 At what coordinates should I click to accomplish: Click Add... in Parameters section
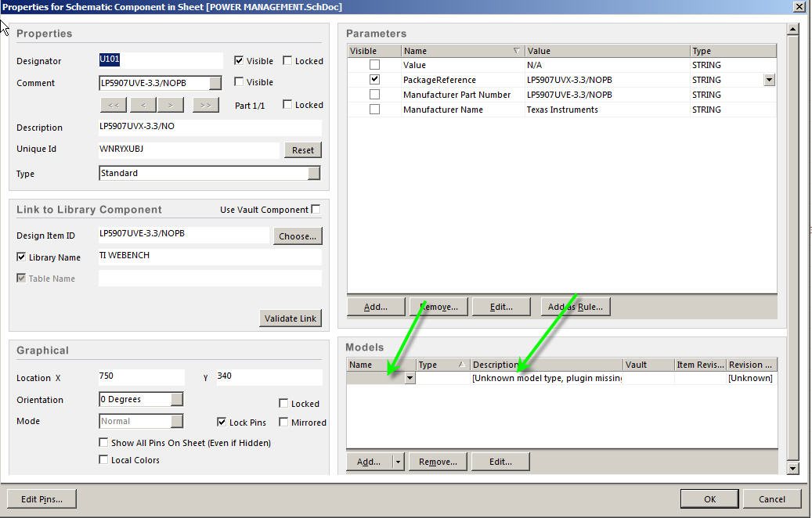pos(376,307)
